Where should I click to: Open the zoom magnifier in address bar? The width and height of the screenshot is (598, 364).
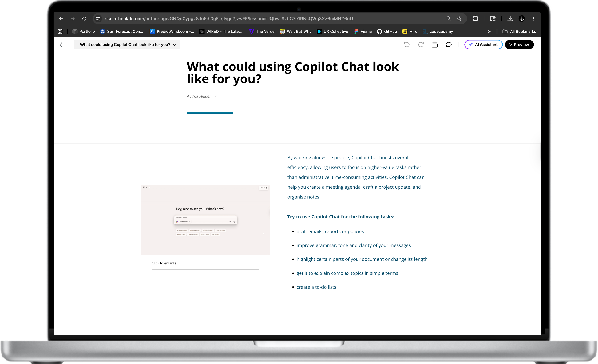point(449,19)
